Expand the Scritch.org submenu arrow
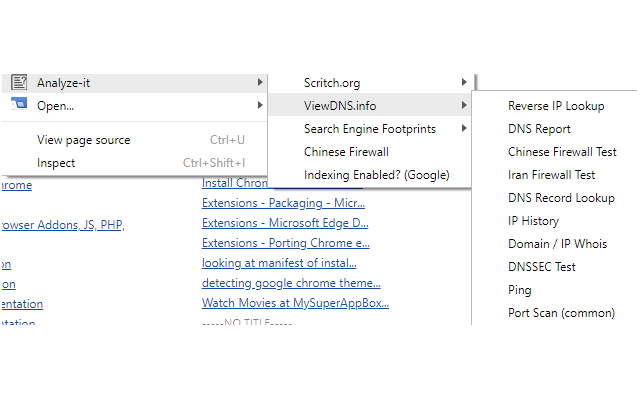The image size is (640, 400). point(464,82)
